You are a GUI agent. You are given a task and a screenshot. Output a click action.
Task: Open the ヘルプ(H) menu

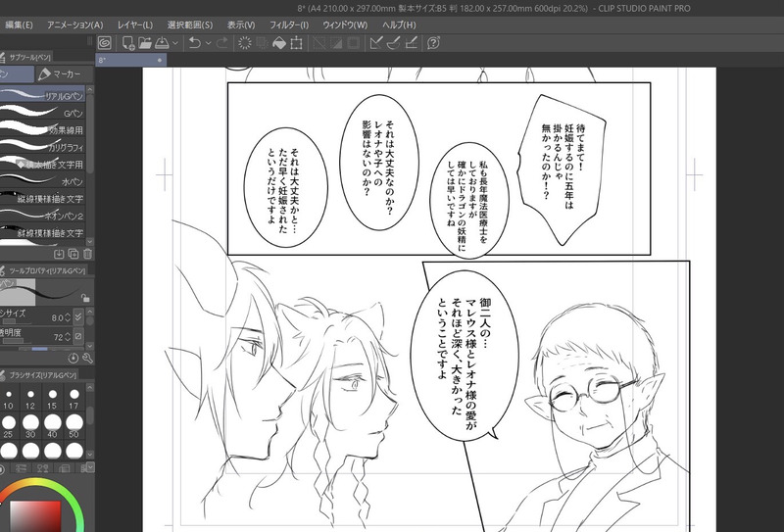point(399,24)
